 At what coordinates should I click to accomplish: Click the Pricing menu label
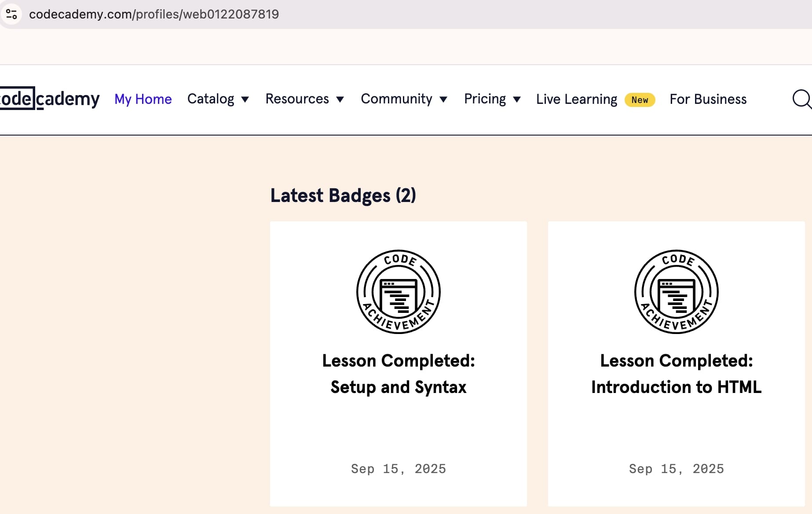click(x=485, y=99)
